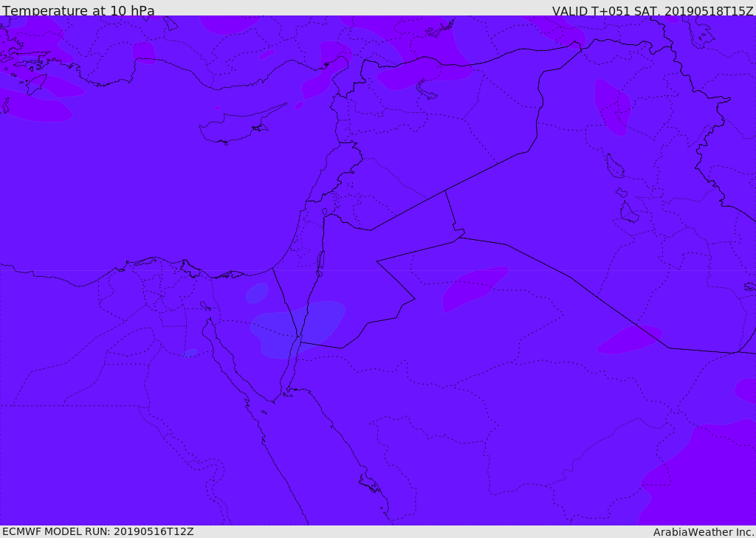756x538 pixels.
Task: Click the lighter blue temperature patch near Aqaba
Action: (x=298, y=329)
